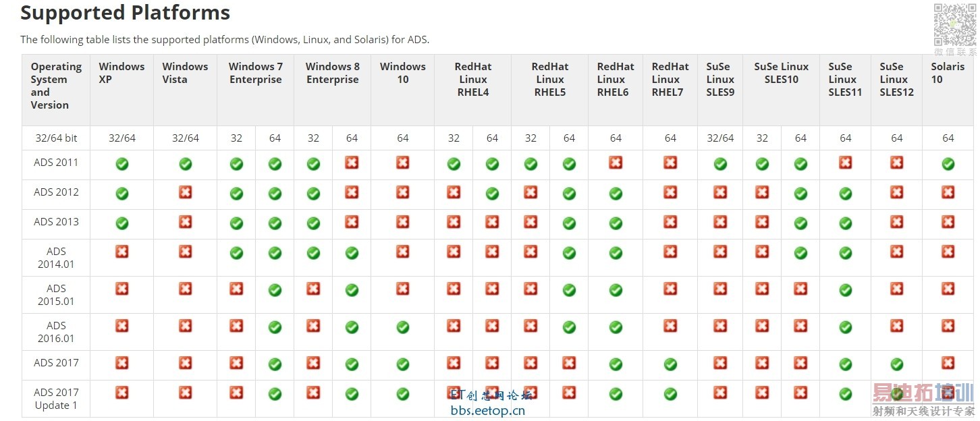Click ADS 2012 Solaris 10 red cross
This screenshot has height=421, width=980.
pos(948,193)
